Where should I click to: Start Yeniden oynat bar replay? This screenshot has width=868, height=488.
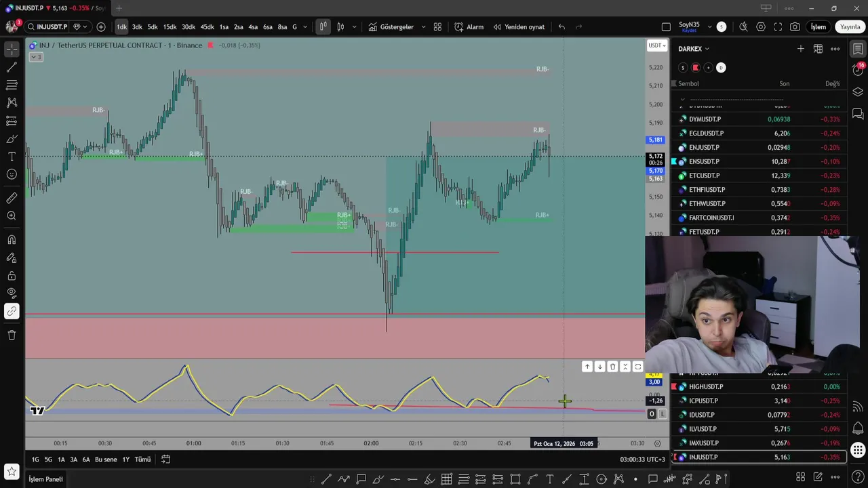pos(519,27)
